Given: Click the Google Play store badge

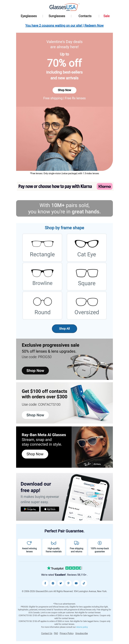Looking at the screenshot, I should (x=30, y=509).
